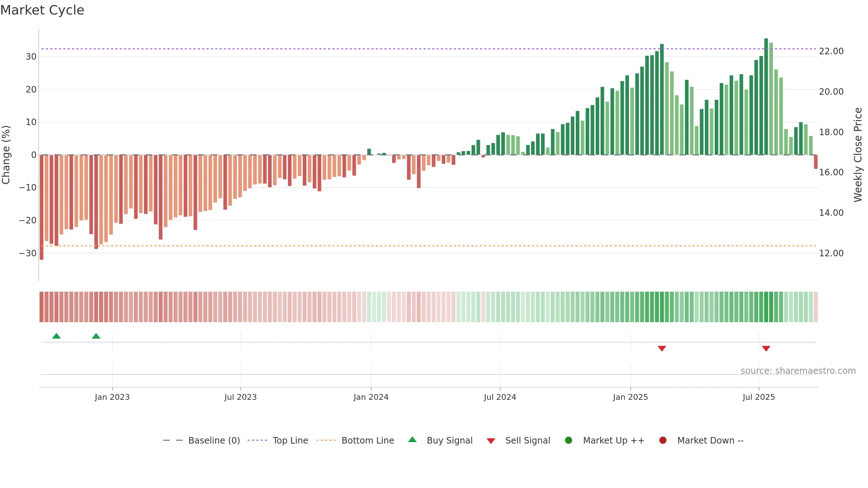This screenshot has width=868, height=488.
Task: Click the 22.00 price axis label
Action: click(831, 51)
